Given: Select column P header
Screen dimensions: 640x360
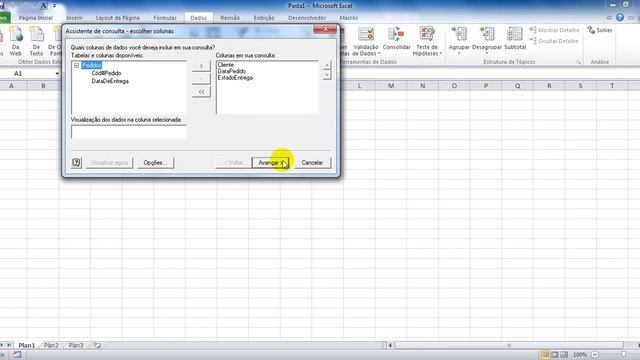Looking at the screenshot, I should tap(486, 86).
